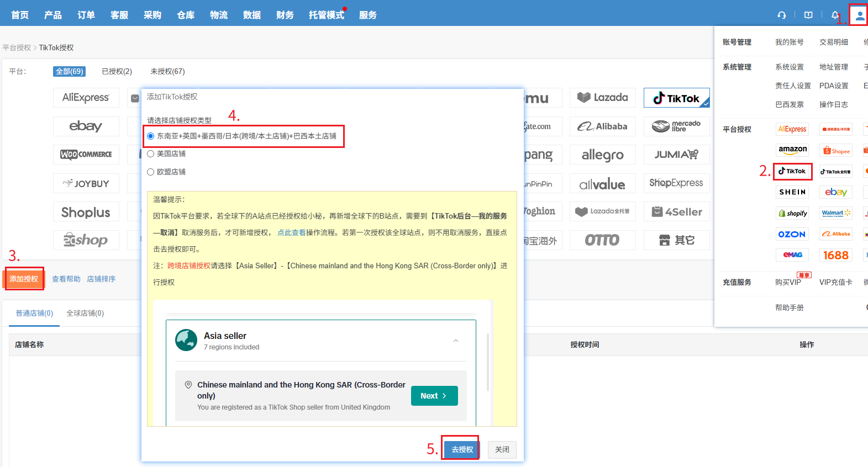Image resolution: width=868 pixels, height=467 pixels.
Task: Open the customer service headset icon
Action: [x=782, y=15]
